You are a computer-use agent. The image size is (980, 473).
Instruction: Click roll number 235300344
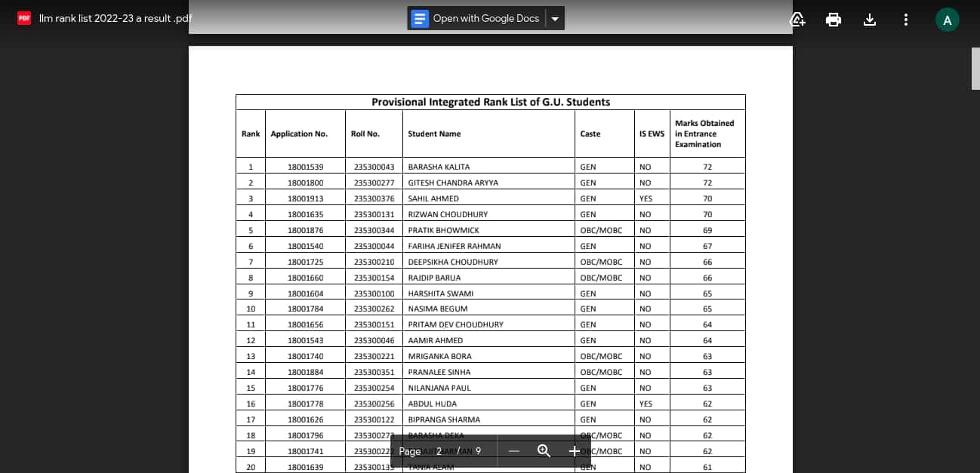point(374,230)
